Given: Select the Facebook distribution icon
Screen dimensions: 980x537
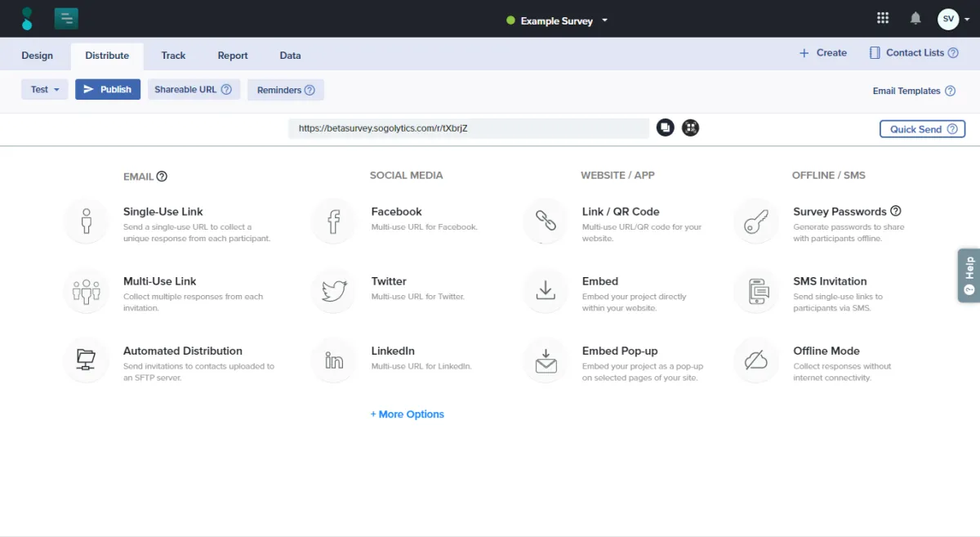Looking at the screenshot, I should click(333, 221).
